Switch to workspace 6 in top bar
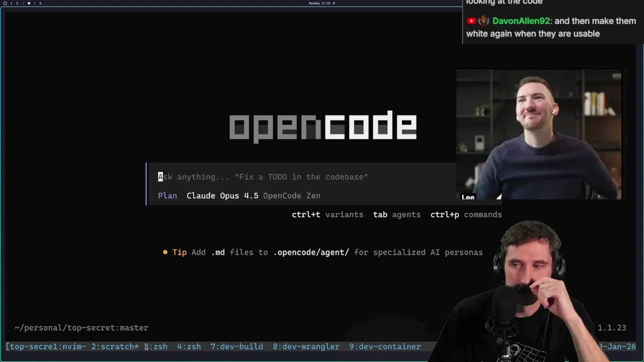 click(x=40, y=3)
